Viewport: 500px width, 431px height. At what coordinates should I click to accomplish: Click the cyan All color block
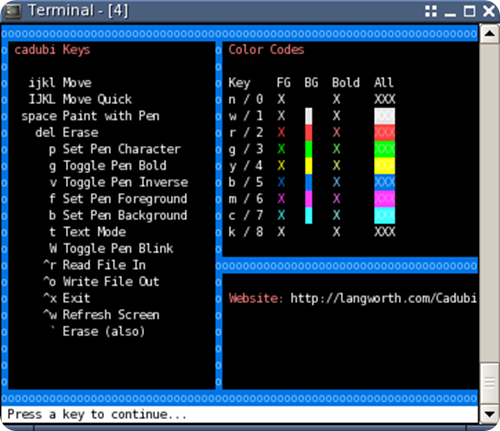(x=384, y=215)
